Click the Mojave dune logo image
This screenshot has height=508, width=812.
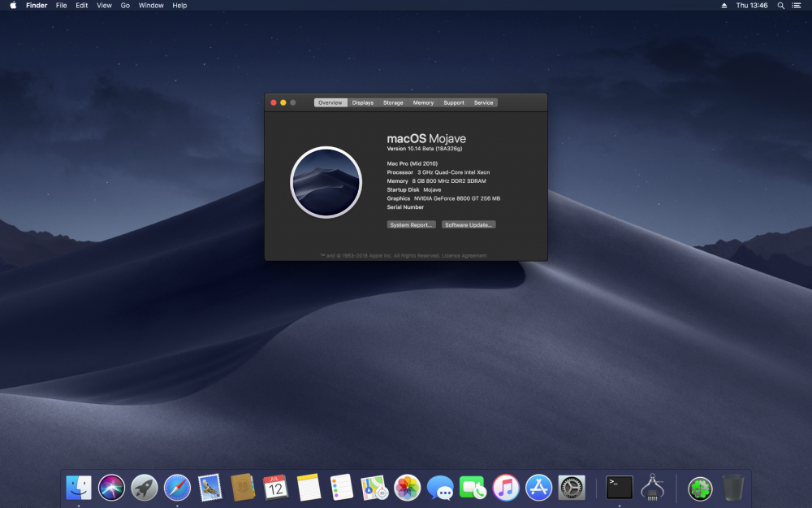click(326, 182)
